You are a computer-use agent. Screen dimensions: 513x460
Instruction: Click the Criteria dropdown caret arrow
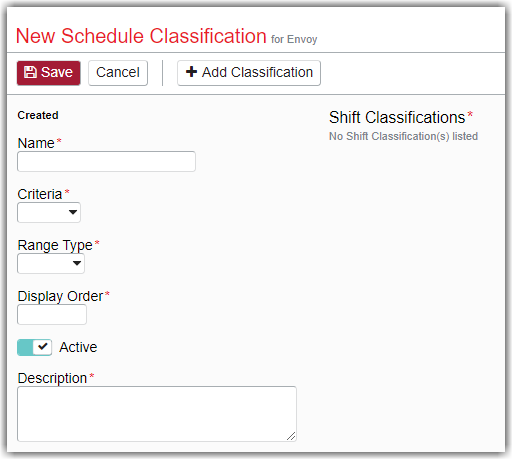tap(73, 212)
